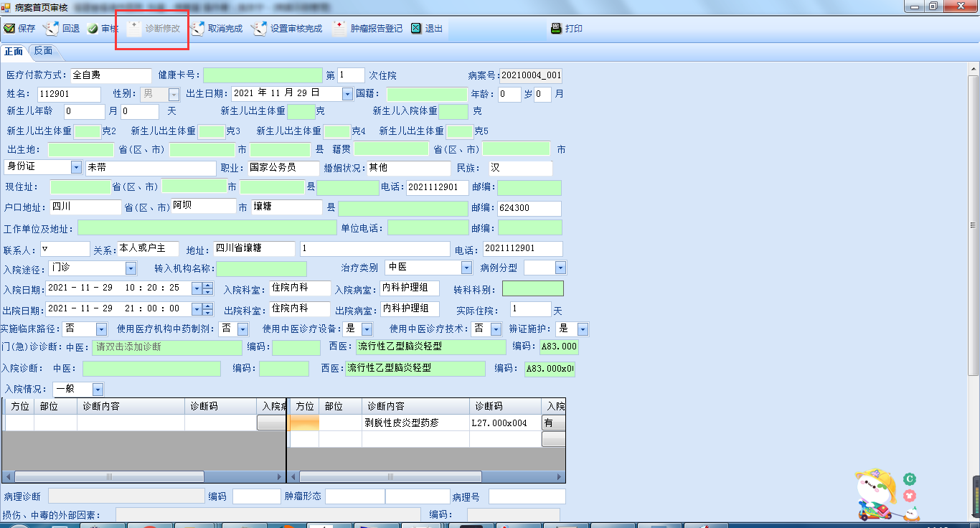980x528 pixels.
Task: Click the 关系 field showing 本人或户主
Action: click(x=149, y=248)
